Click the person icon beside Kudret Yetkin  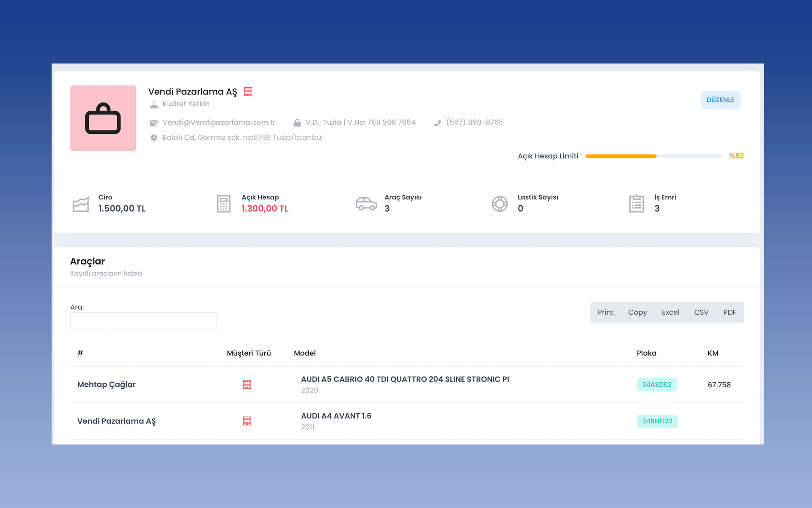(x=154, y=104)
